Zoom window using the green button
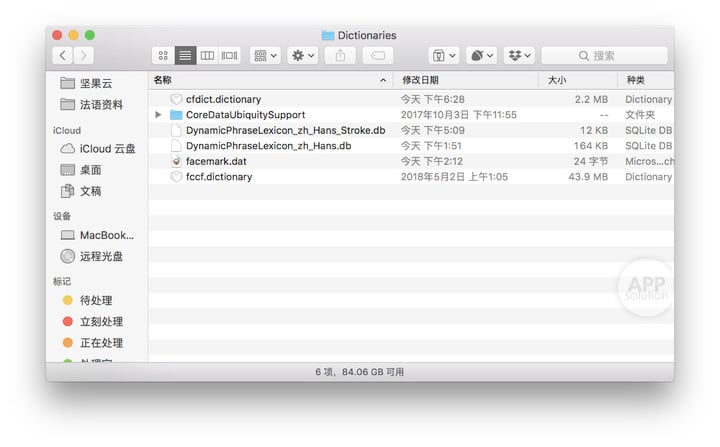 coord(90,35)
